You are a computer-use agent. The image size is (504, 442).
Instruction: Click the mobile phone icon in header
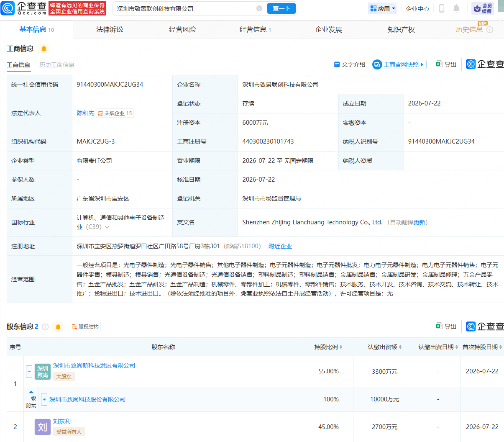[441, 8]
